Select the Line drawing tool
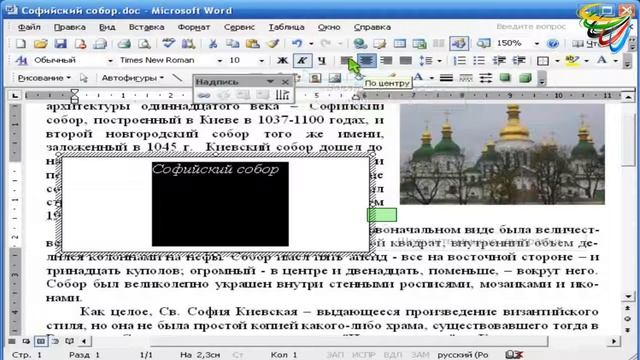 pyautogui.click(x=177, y=78)
